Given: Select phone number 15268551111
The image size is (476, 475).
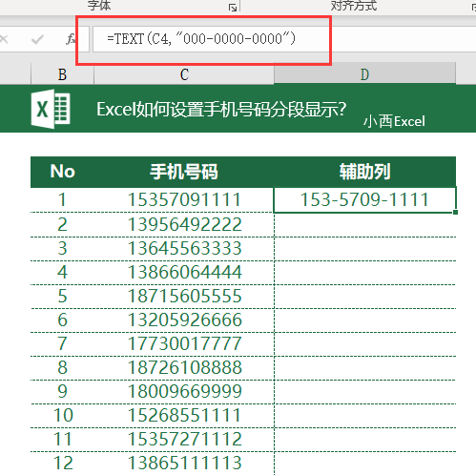Looking at the screenshot, I should coord(184,415).
